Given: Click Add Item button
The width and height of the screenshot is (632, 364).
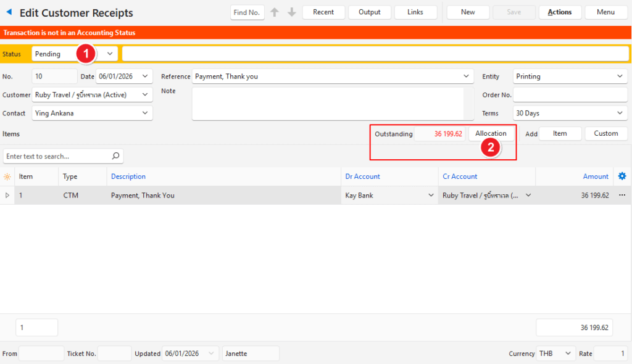Looking at the screenshot, I should click(560, 134).
